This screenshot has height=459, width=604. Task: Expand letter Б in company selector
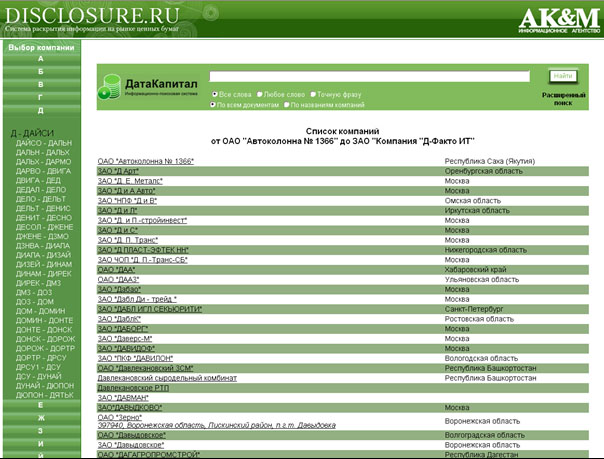[41, 72]
